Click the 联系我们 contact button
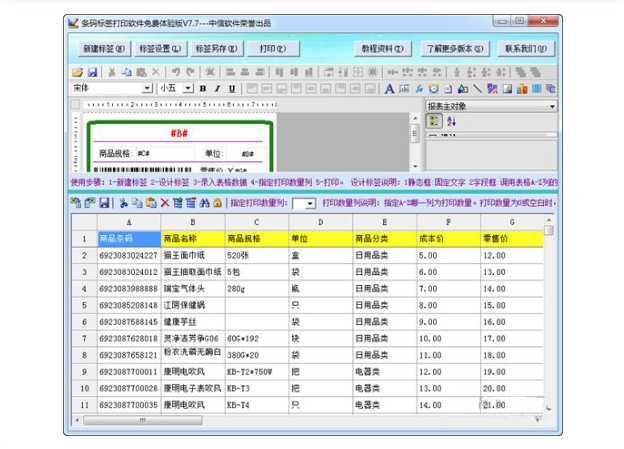 click(x=526, y=49)
